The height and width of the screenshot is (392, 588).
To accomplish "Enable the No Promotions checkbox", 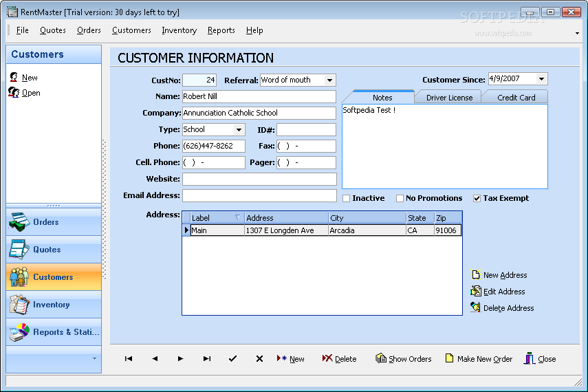I will (400, 198).
